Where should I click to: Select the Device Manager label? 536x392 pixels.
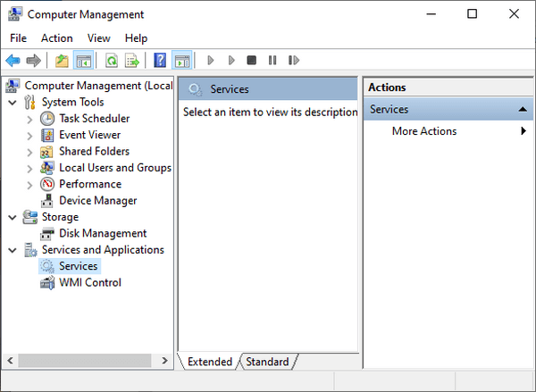point(97,201)
